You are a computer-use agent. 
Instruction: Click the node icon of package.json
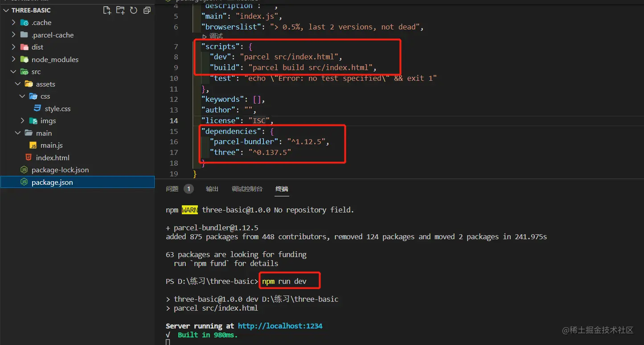(x=25, y=182)
